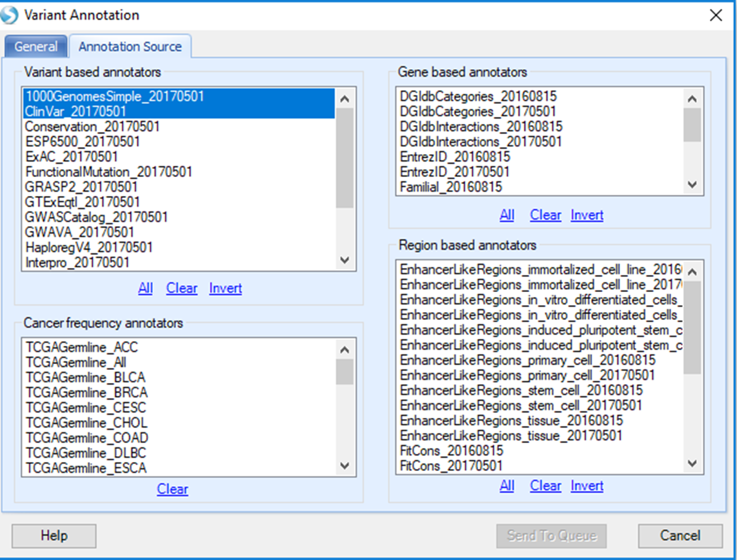Select EnhancerLikeRegions_stem_cell_20160815 region annotator
Viewport: 737px width, 560px height.
click(x=540, y=391)
